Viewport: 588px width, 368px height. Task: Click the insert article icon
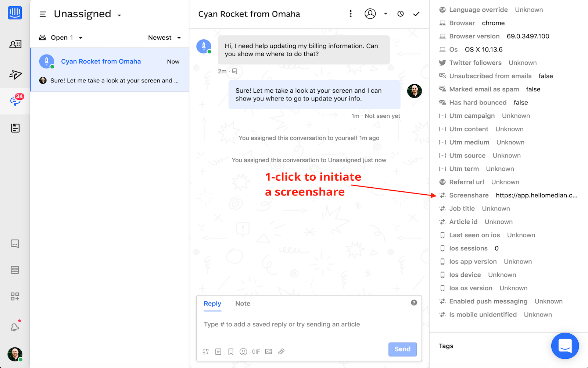[x=218, y=351]
